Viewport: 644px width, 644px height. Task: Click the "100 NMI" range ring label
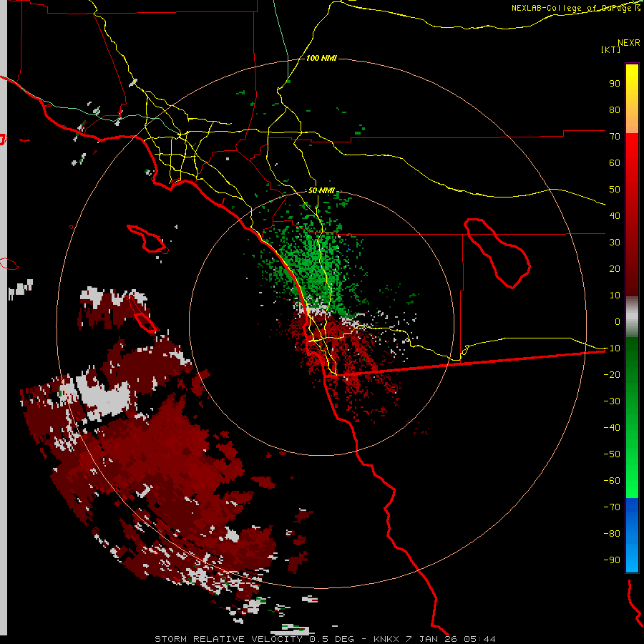(x=321, y=58)
